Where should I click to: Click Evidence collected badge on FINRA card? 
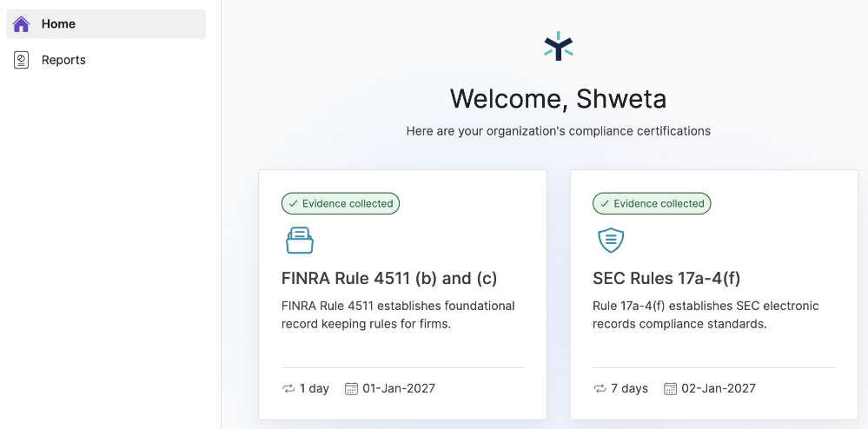[341, 203]
